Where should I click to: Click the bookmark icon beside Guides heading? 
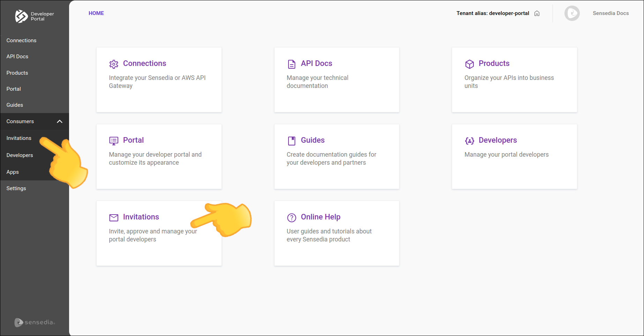coord(291,141)
